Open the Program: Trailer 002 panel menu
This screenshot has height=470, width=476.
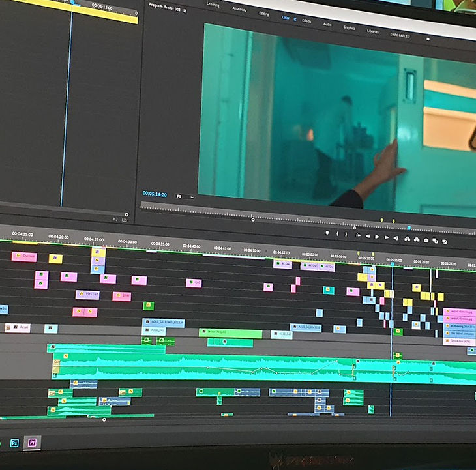185,11
